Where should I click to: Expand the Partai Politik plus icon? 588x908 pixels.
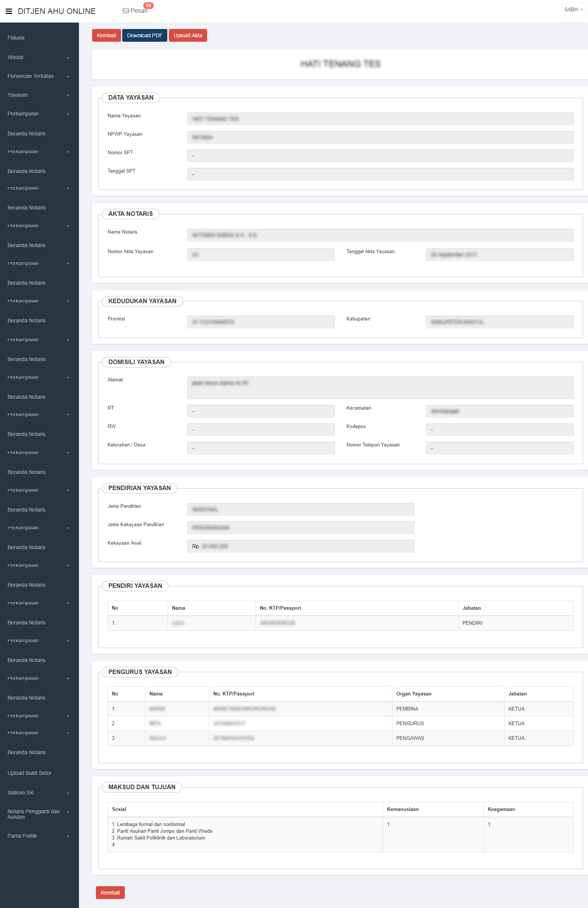click(68, 836)
